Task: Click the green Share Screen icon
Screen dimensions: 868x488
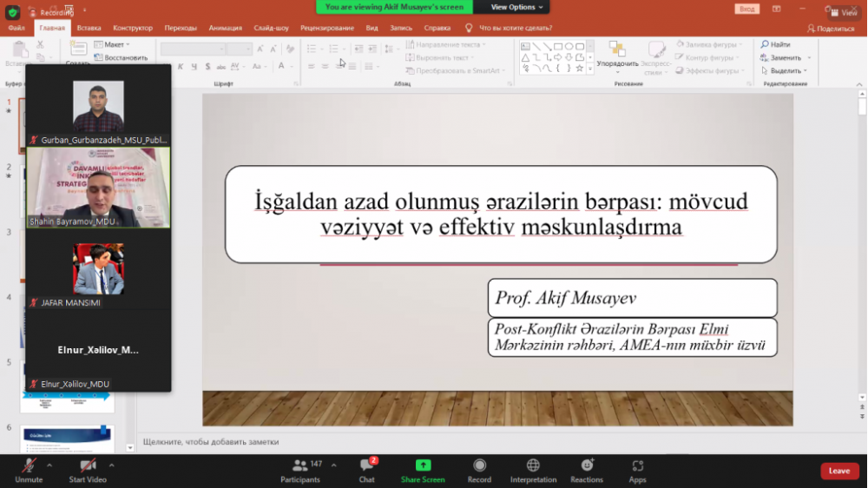Action: (x=423, y=465)
